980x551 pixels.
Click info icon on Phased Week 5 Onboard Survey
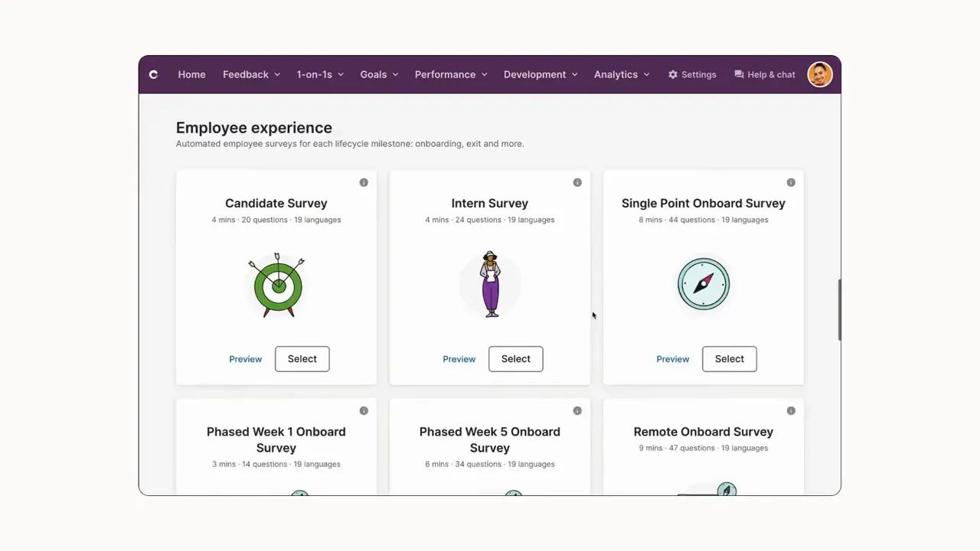click(x=577, y=410)
